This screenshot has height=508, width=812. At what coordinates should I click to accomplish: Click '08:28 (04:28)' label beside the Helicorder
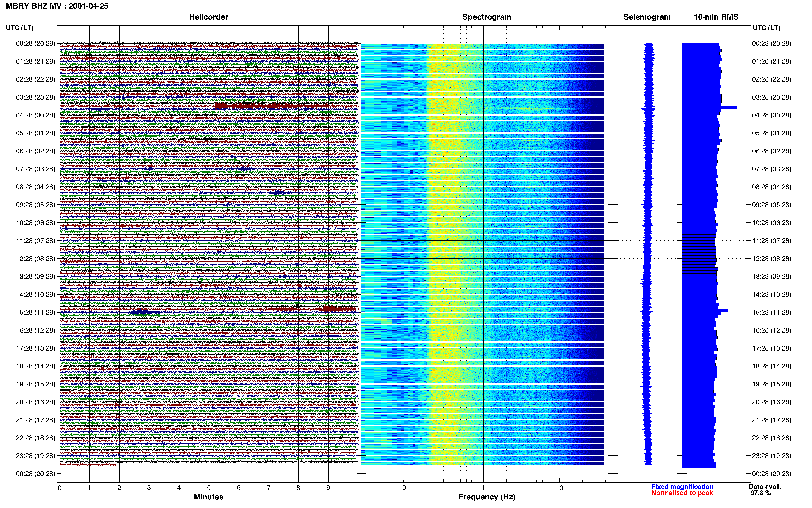click(x=36, y=187)
